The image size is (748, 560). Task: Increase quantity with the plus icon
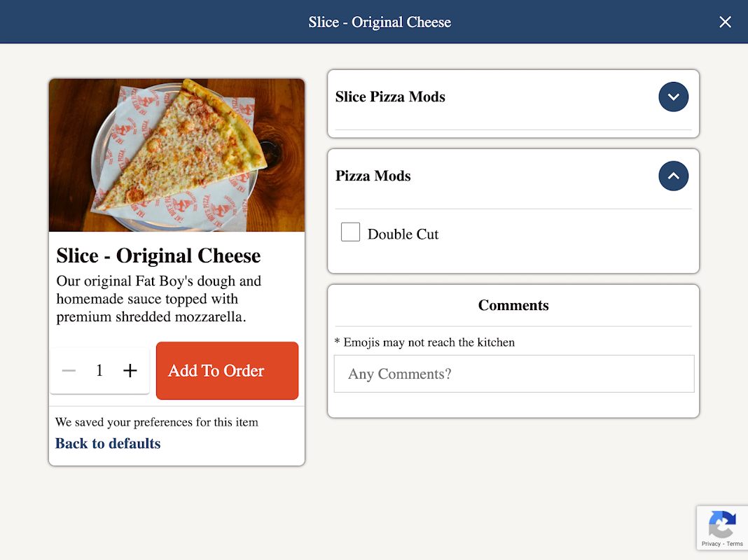pos(130,371)
